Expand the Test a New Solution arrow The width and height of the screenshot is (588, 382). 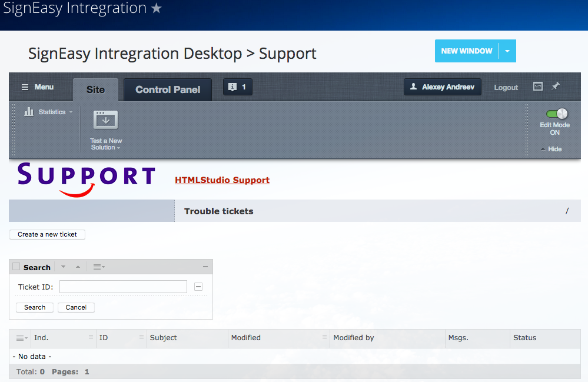pos(118,148)
